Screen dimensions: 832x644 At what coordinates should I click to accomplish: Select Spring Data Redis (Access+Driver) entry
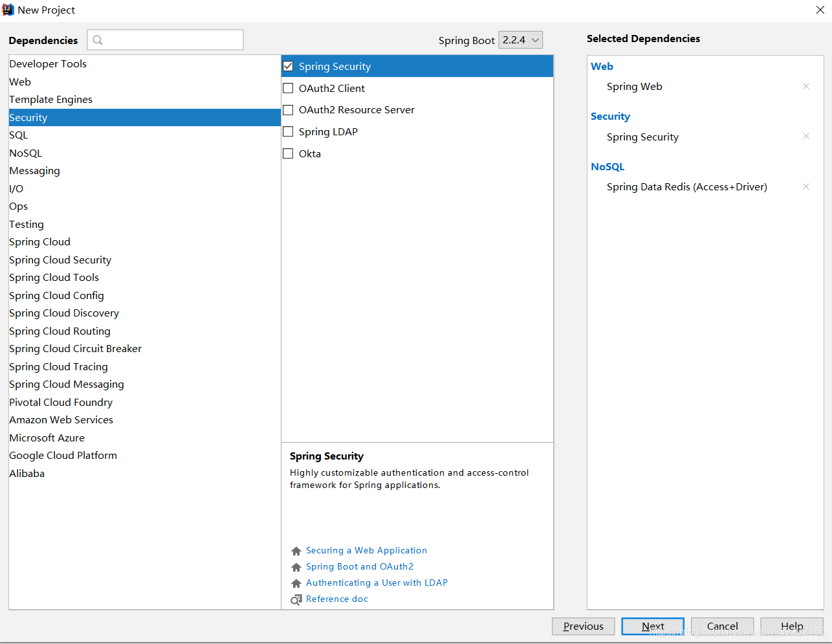pos(686,186)
